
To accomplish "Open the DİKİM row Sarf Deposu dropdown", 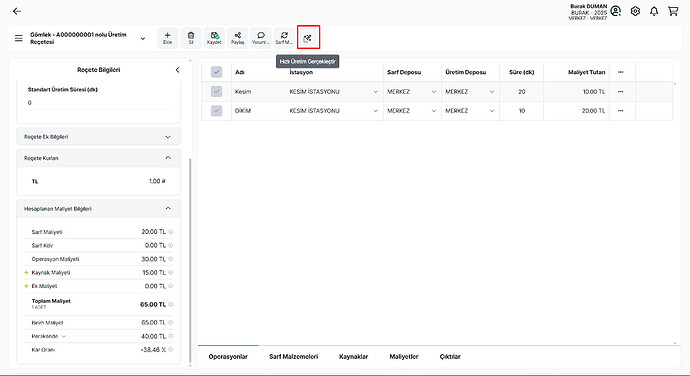I will click(412, 111).
